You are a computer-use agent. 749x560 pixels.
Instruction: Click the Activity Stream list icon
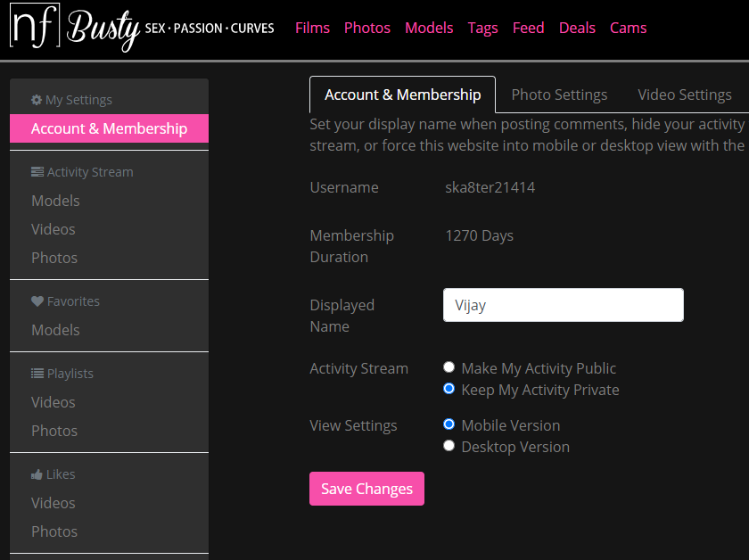coord(37,172)
